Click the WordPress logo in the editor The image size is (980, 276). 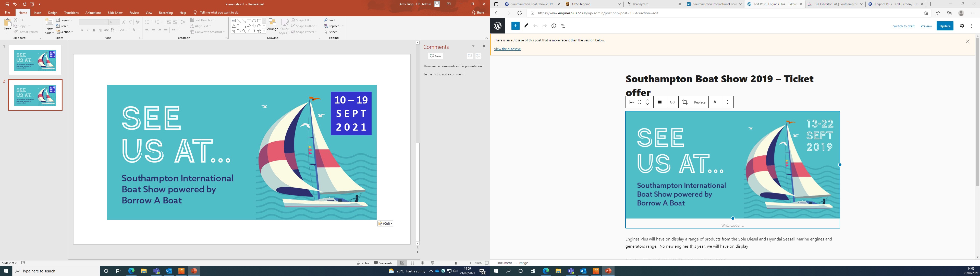[x=498, y=26]
